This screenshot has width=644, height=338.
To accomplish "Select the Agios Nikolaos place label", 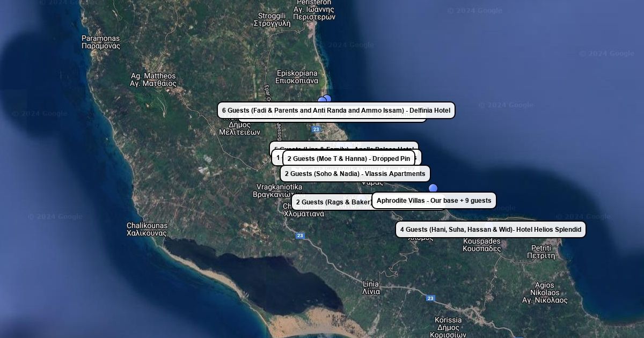I will pyautogui.click(x=545, y=293).
